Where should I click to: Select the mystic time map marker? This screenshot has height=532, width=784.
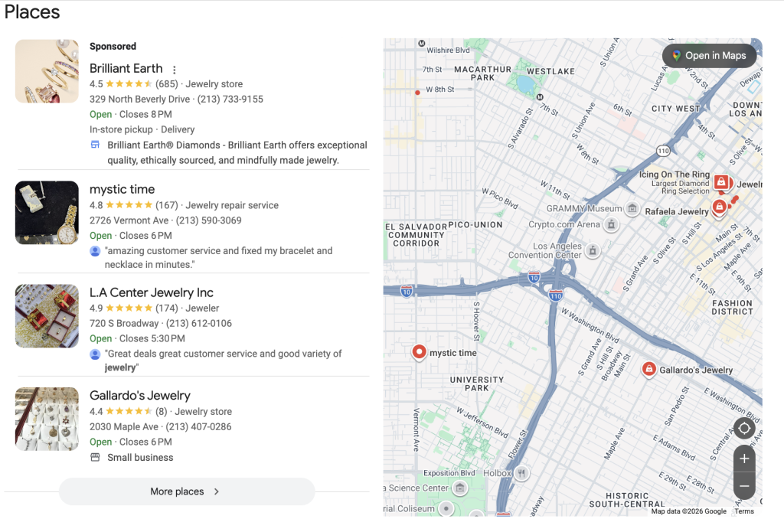(x=420, y=352)
